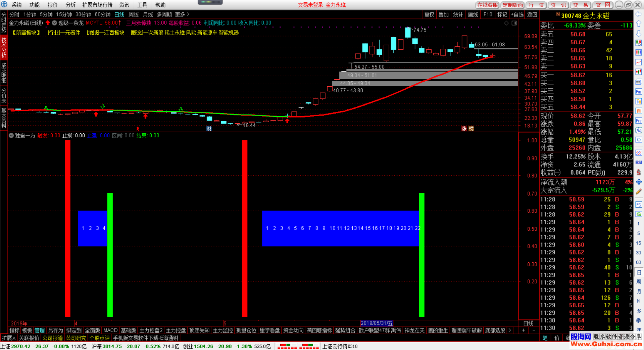Open the 统计 statistics options
This screenshot has width=644, height=350.
click(458, 14)
